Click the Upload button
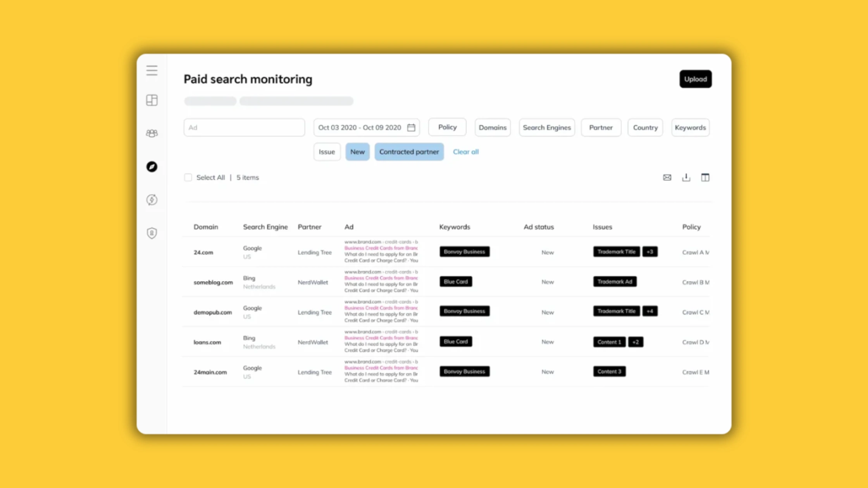This screenshot has height=488, width=868. point(695,79)
